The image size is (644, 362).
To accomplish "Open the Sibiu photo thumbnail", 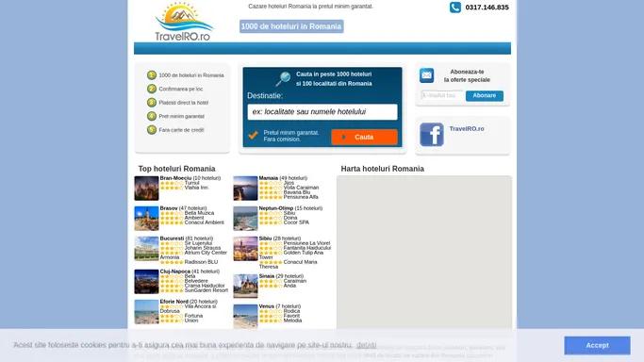I will pos(245,249).
